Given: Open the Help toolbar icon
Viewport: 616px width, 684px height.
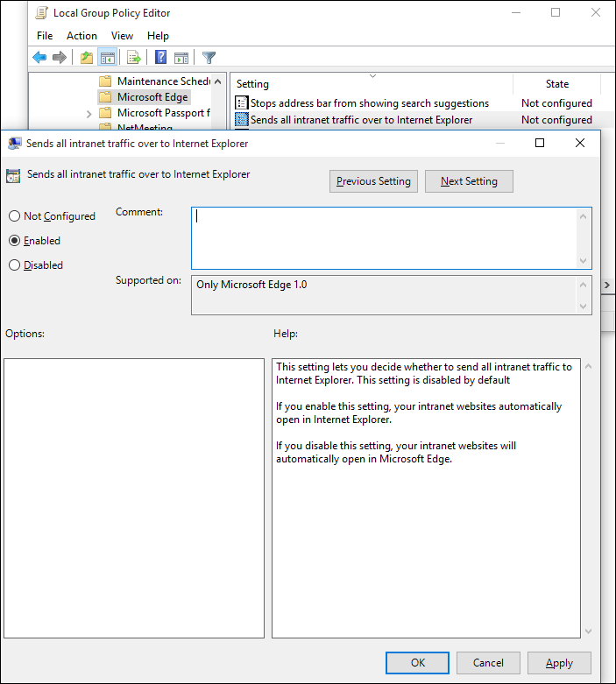Looking at the screenshot, I should point(160,58).
